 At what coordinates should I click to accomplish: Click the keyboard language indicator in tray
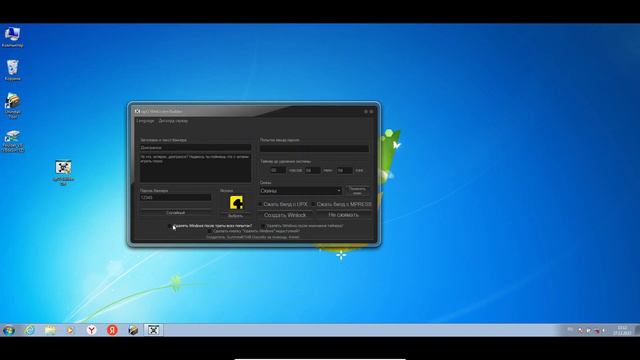[570, 330]
